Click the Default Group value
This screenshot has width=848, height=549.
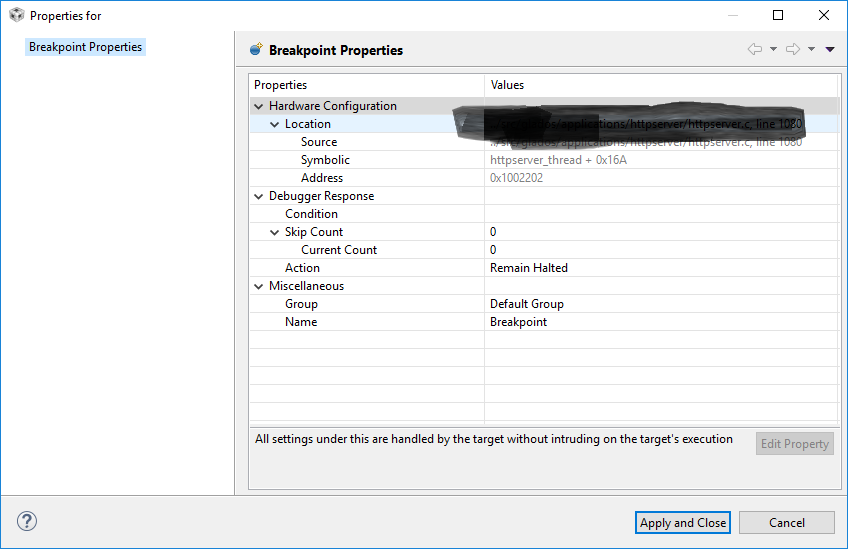click(x=527, y=304)
